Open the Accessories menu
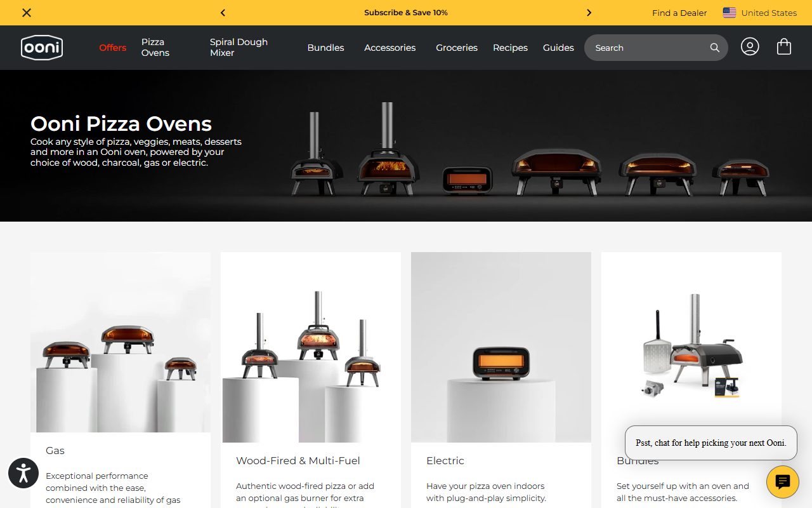Viewport: 812px width, 508px height. coord(390,48)
